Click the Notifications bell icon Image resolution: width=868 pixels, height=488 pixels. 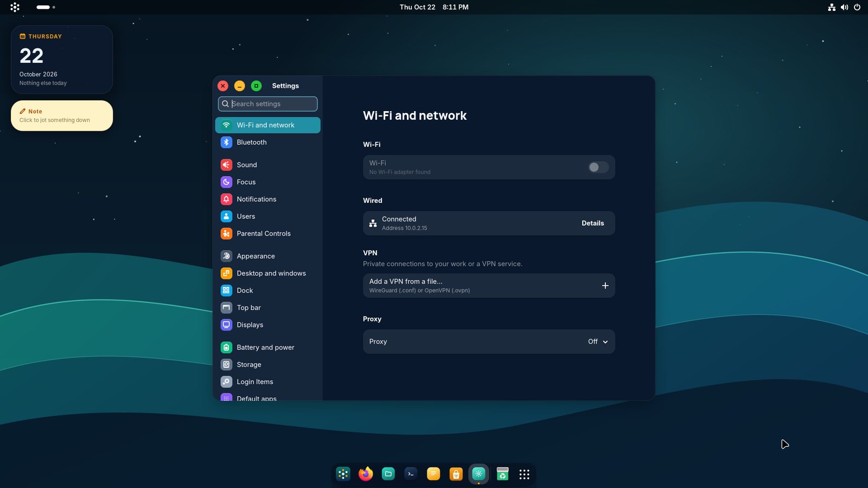pyautogui.click(x=226, y=199)
